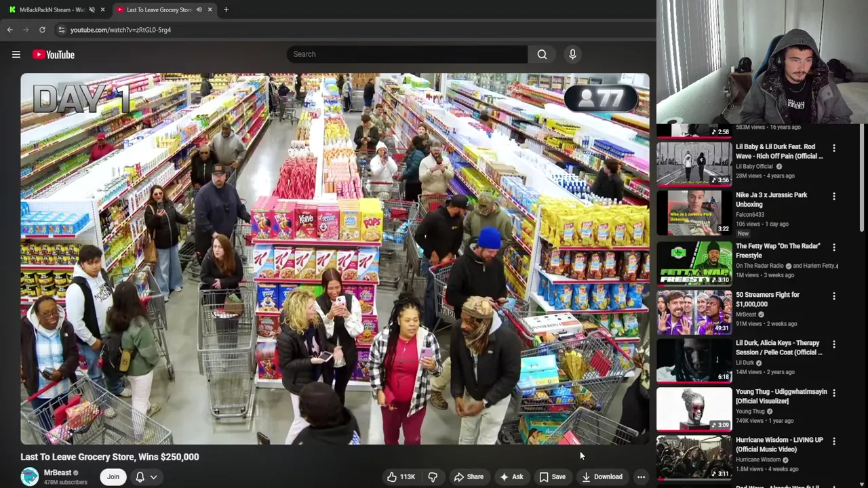Open options menu for Young Thug Udiggwhatimsayin

[834, 393]
